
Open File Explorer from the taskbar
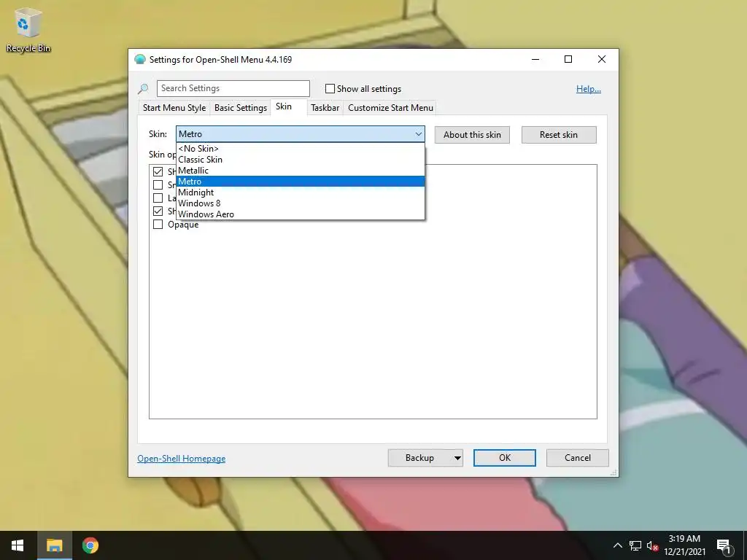[54, 545]
